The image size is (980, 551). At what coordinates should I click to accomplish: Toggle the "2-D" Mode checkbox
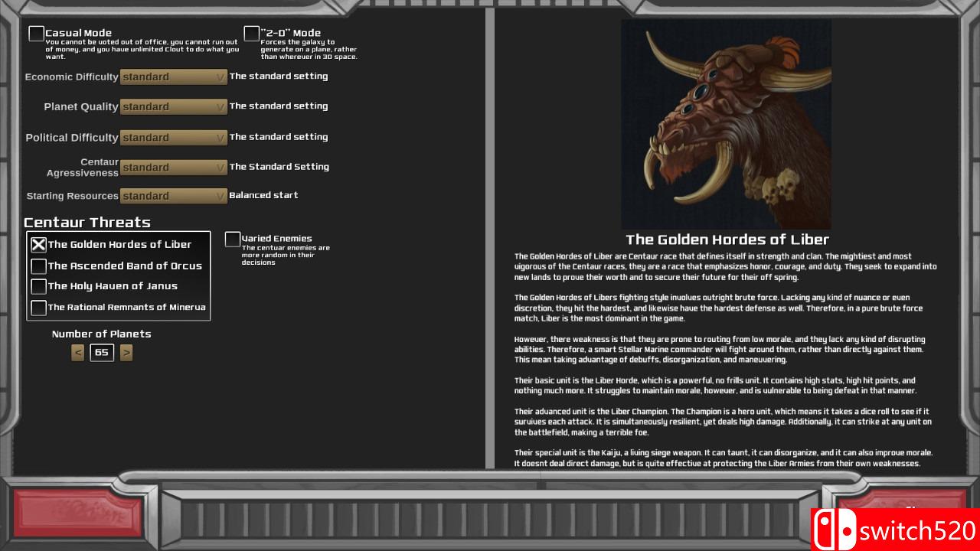pyautogui.click(x=251, y=34)
